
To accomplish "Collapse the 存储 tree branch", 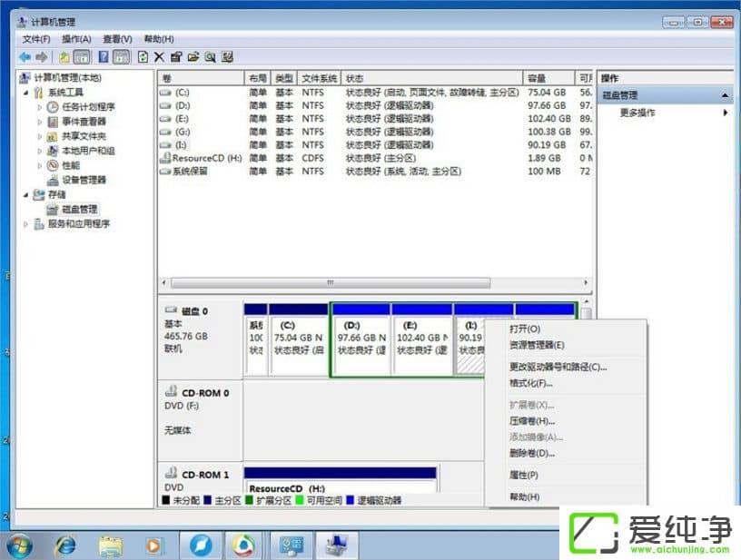I will pos(25,195).
